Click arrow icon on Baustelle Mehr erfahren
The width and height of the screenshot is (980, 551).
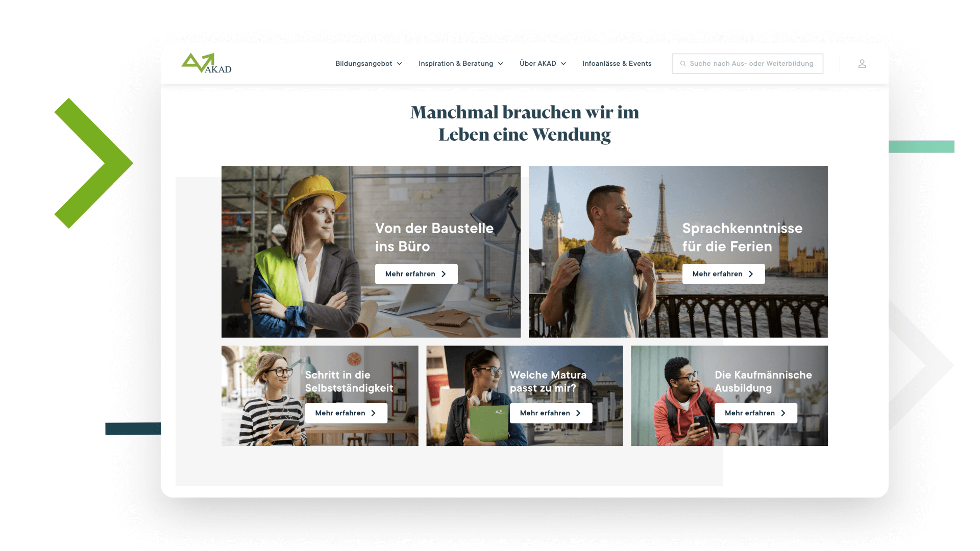pos(444,274)
